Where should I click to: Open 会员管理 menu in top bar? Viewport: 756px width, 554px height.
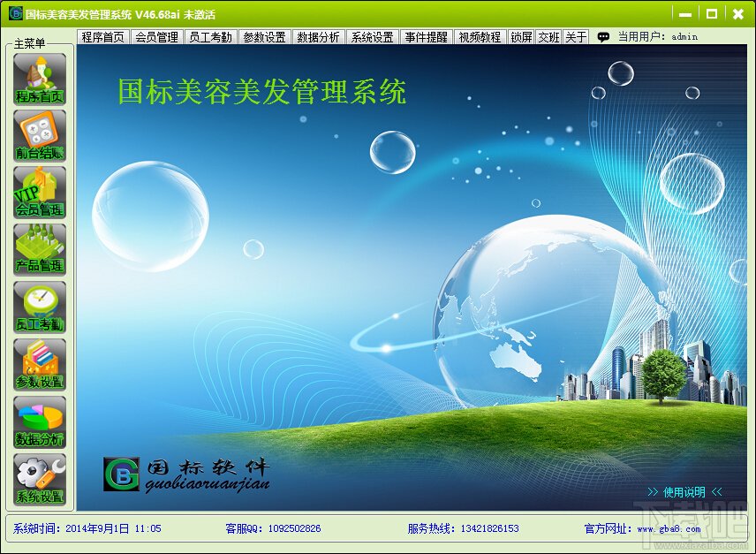[156, 37]
